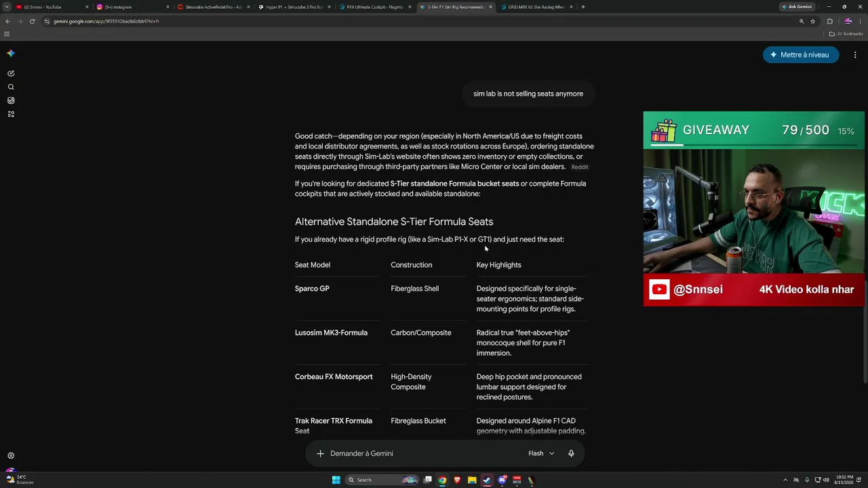Go back to the previous page
The image size is (868, 488).
pyautogui.click(x=7, y=21)
